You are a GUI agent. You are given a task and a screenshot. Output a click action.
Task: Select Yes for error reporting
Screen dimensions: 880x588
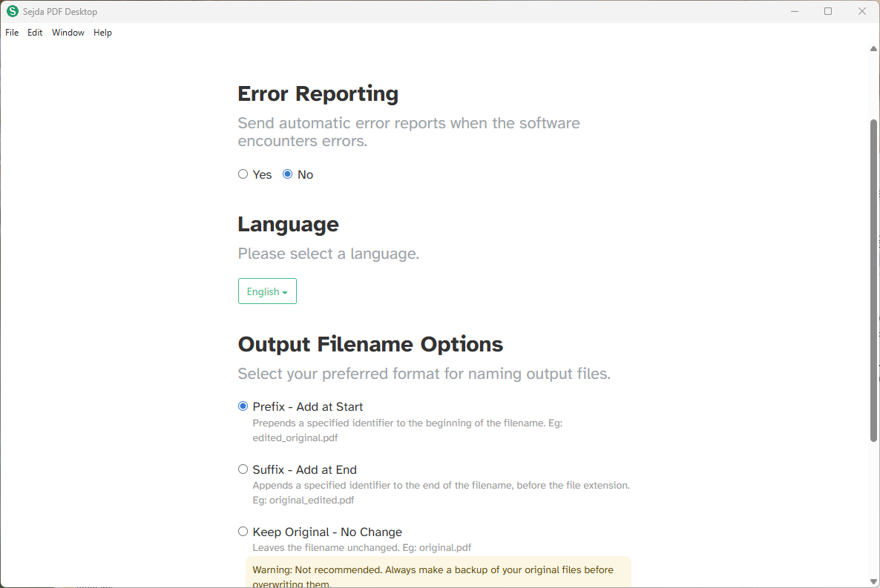click(243, 174)
